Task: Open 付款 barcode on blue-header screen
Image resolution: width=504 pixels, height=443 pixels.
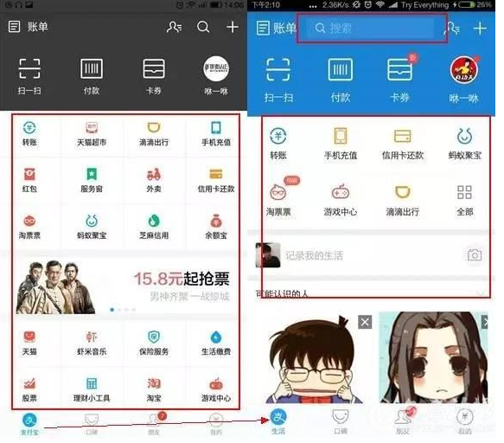Action: pos(341,80)
